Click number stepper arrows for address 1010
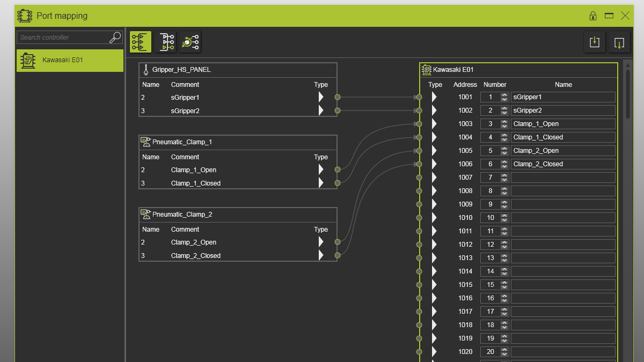Screen dimensions: 644x362 504,218
